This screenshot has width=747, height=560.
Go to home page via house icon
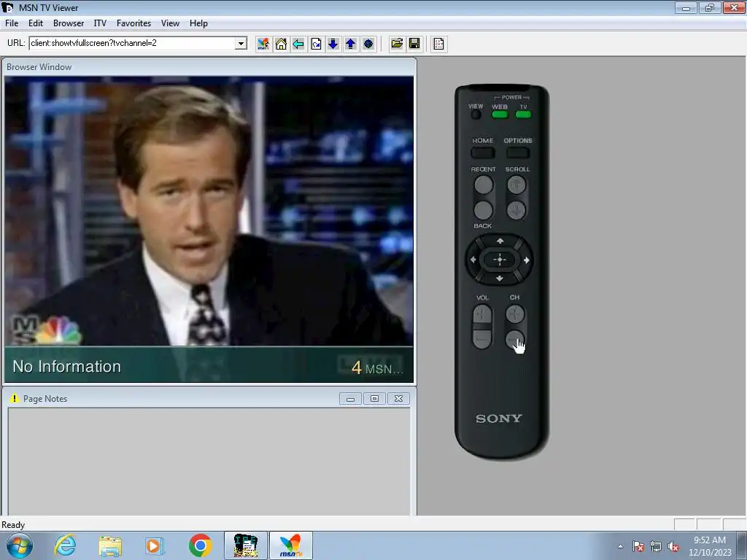click(x=281, y=44)
